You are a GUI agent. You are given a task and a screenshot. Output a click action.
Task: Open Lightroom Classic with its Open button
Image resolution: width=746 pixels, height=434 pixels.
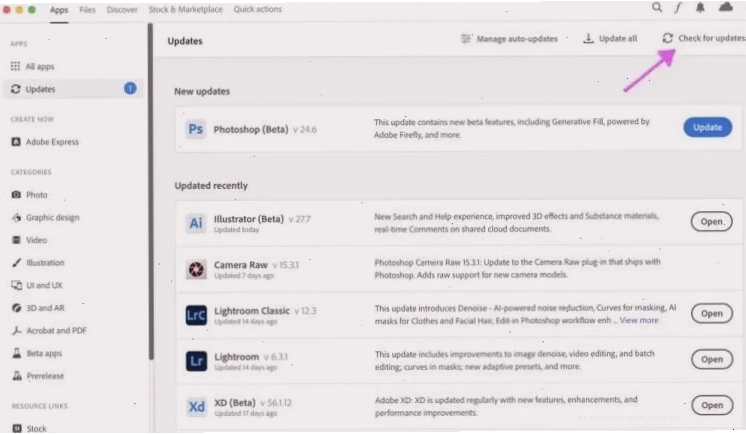(712, 314)
